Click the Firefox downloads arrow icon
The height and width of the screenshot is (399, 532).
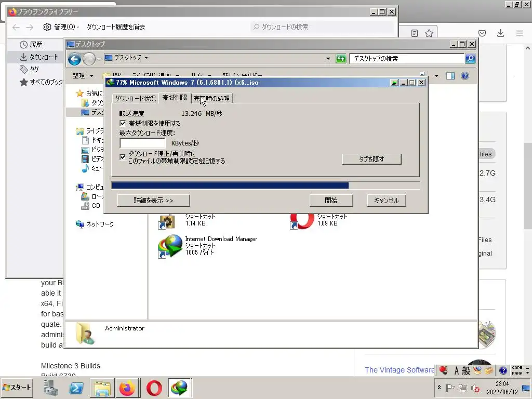[500, 33]
